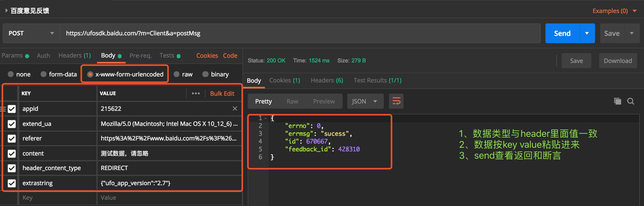
Task: Click the feedback_id value 428310
Action: point(349,149)
